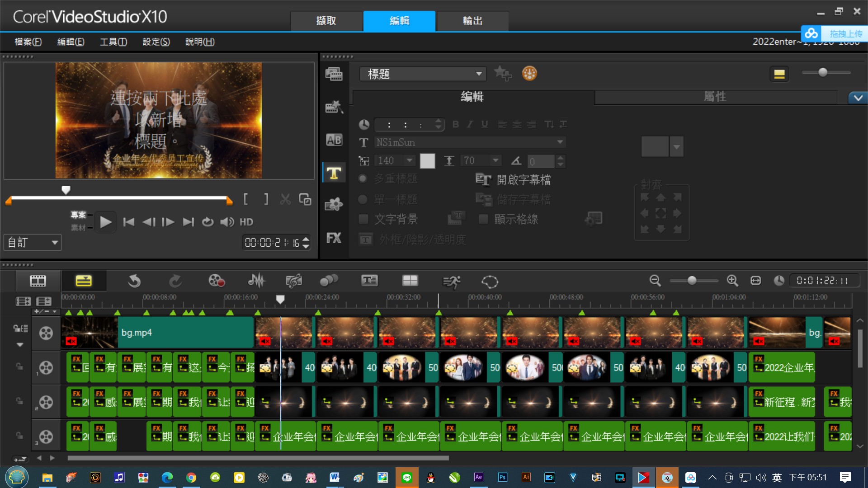Viewport: 868px width, 488px height.
Task: Click the zoom out magnifier on timeline
Action: [655, 281]
